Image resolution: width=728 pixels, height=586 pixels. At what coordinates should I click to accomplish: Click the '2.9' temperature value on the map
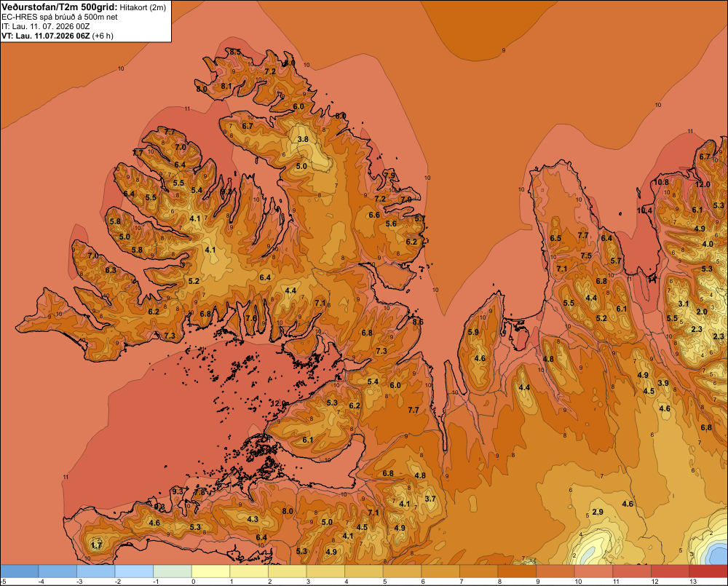(x=598, y=512)
